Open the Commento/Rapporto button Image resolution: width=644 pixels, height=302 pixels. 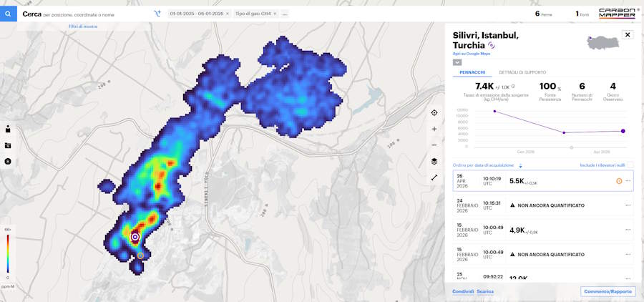(x=608, y=291)
